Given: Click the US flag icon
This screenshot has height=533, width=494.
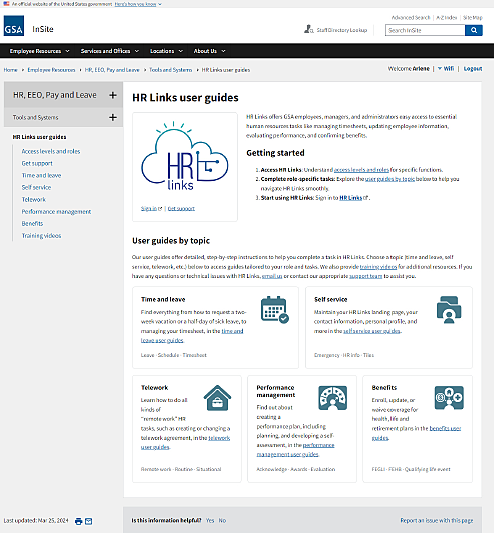Looking at the screenshot, I should point(6,4).
